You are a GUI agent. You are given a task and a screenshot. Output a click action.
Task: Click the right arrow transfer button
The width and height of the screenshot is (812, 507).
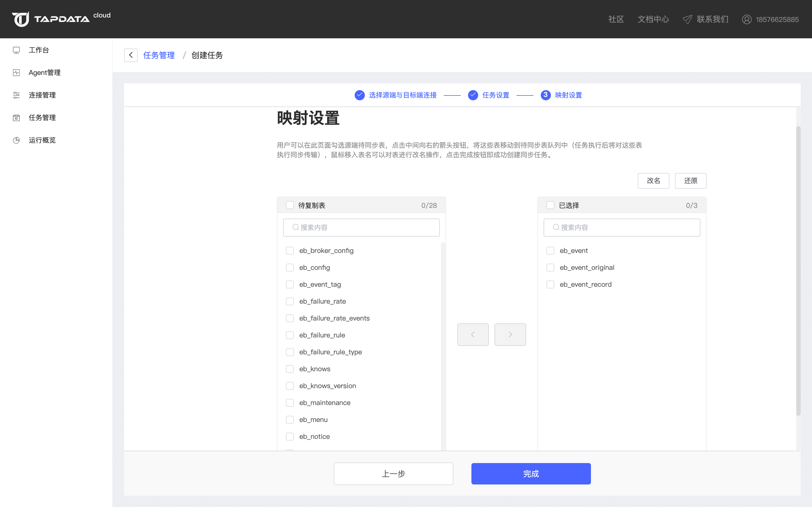coord(510,334)
